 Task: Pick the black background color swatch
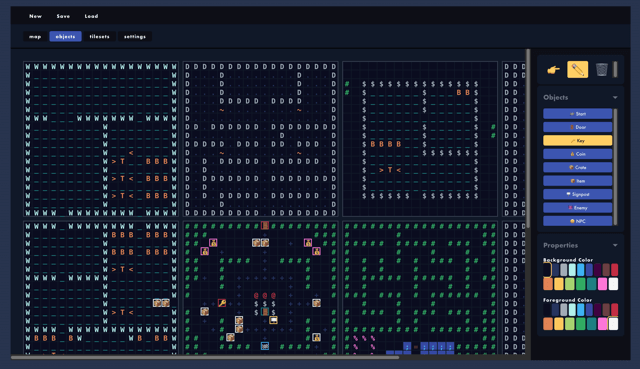point(547,270)
